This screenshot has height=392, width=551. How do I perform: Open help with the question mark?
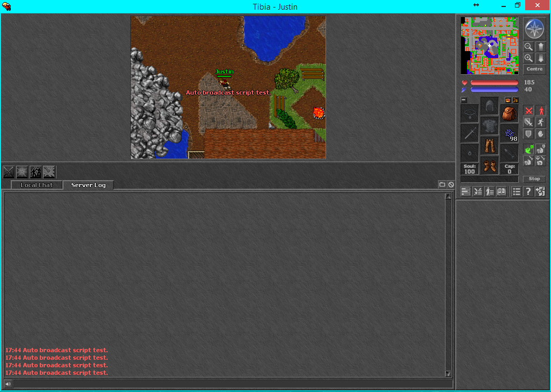[x=528, y=191]
